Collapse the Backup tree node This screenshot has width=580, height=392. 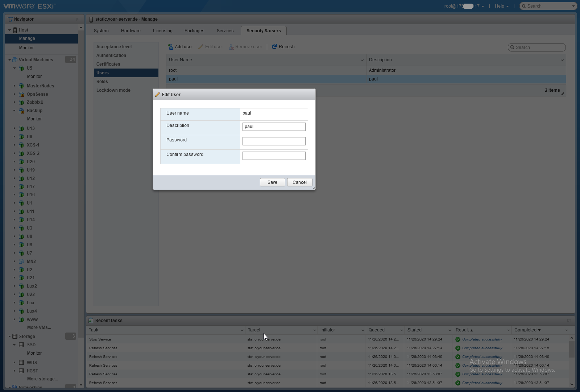point(14,111)
